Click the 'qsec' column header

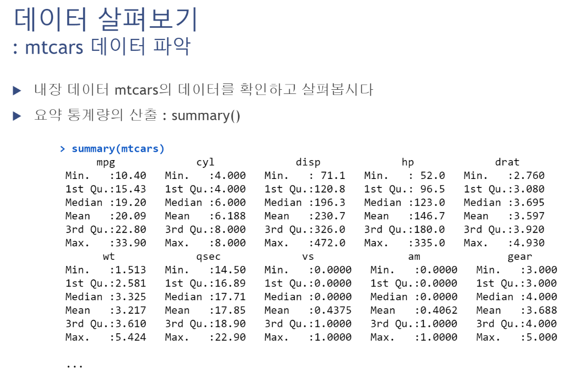coord(208,257)
